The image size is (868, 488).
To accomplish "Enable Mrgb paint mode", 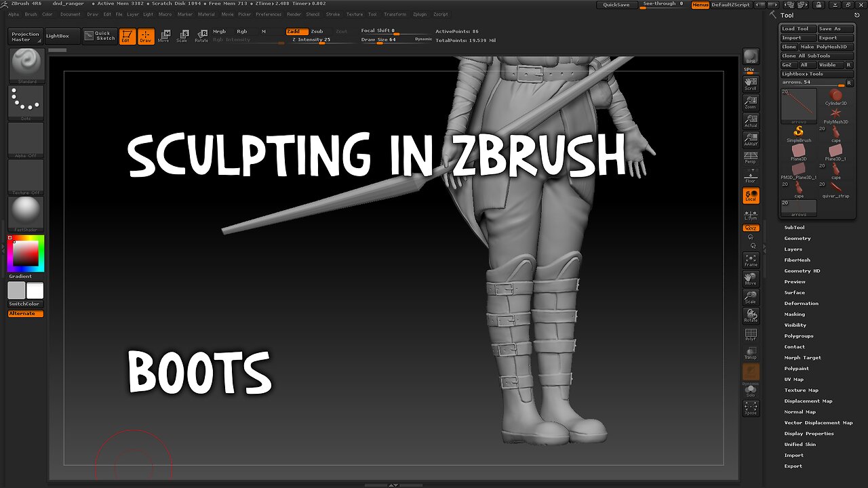I will coord(220,31).
